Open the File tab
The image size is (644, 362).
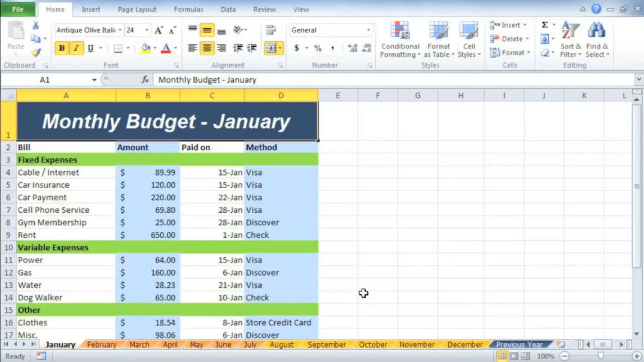coord(18,9)
